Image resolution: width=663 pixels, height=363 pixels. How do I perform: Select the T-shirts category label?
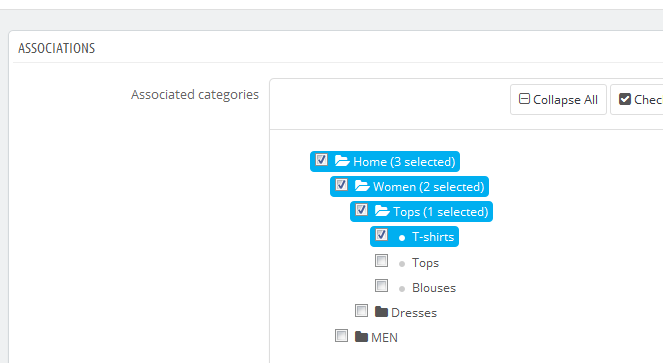[433, 237]
